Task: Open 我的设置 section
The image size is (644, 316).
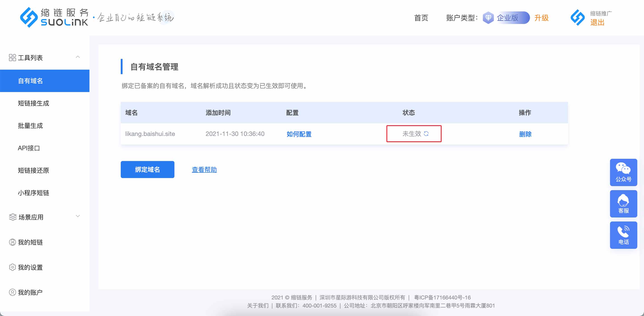Action: pos(30,267)
